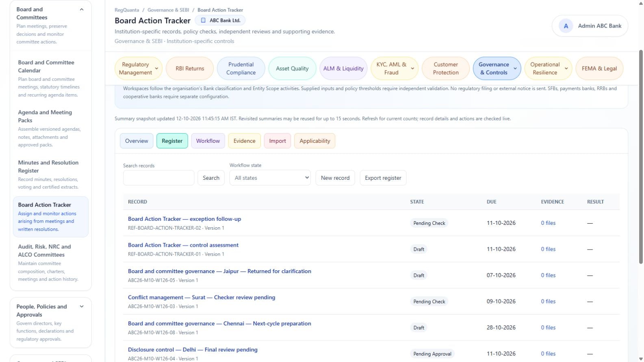Screen dimensions: 644x362
Task: Open Disclosure control Delhi record
Action: [193, 350]
